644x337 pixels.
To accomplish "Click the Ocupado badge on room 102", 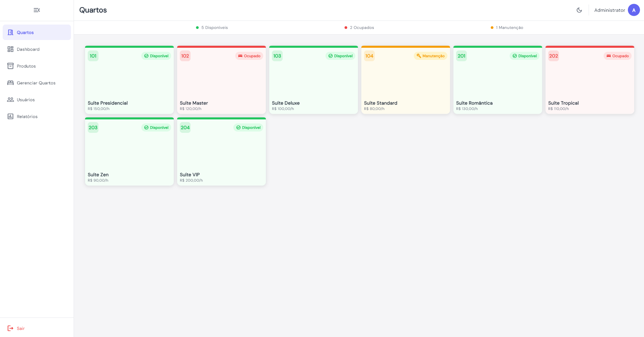I will (249, 56).
